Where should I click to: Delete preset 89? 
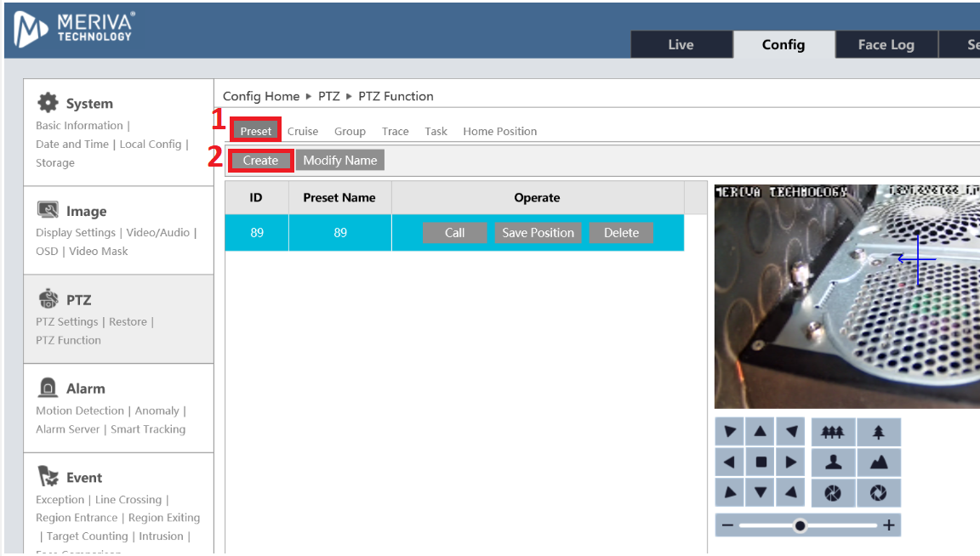pos(621,233)
